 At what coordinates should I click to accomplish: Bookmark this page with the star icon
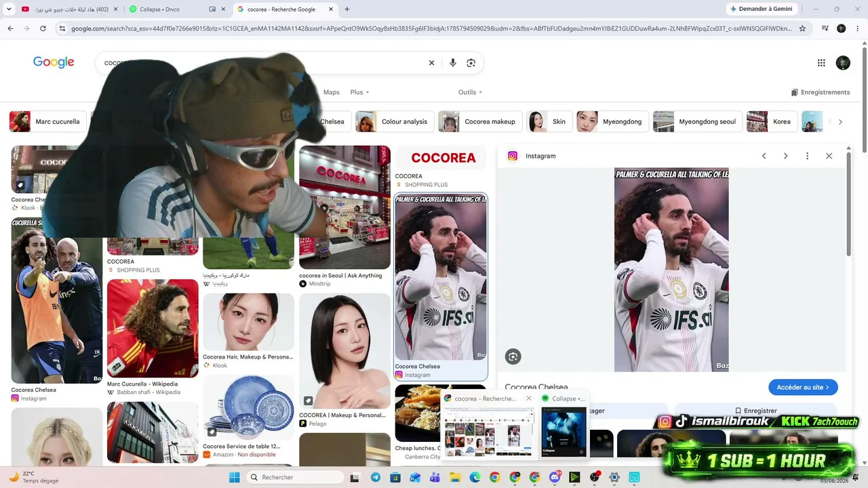pos(802,28)
